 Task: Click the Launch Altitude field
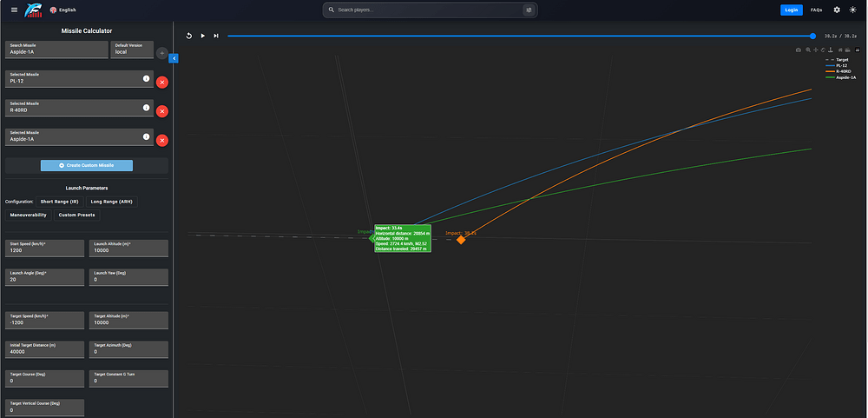(128, 248)
